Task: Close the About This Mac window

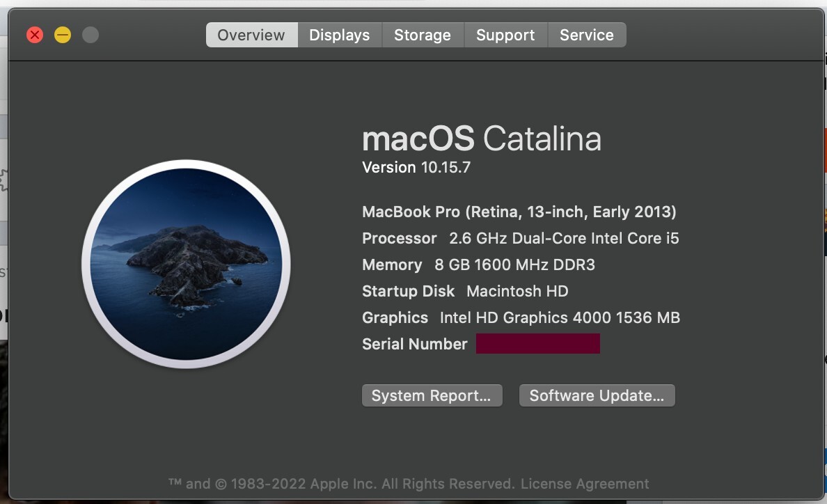Action: 35,35
